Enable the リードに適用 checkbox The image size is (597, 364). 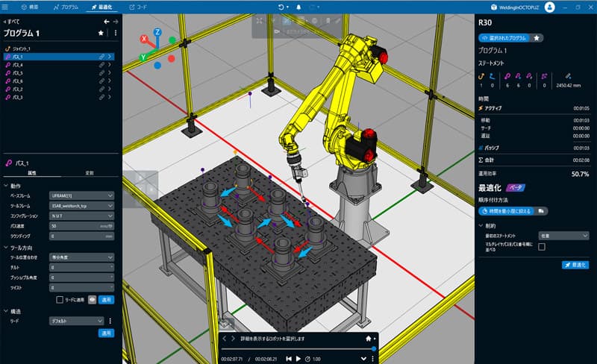pos(60,300)
